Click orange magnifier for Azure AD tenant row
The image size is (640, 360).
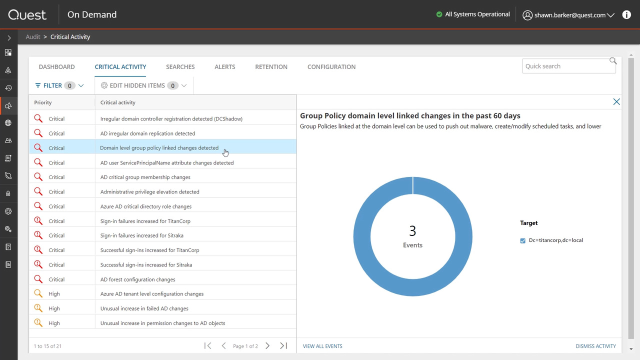(38, 293)
